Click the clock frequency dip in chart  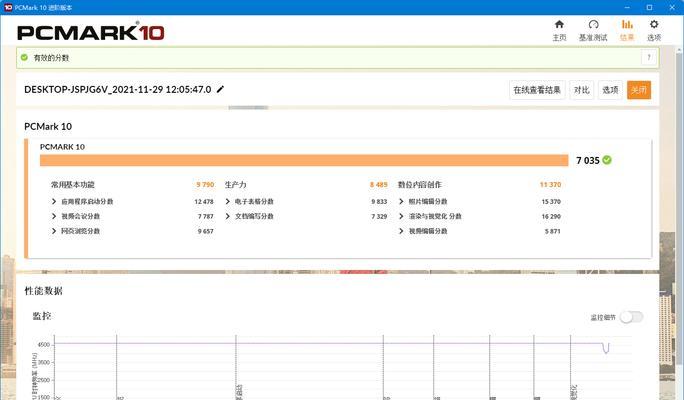(x=606, y=348)
